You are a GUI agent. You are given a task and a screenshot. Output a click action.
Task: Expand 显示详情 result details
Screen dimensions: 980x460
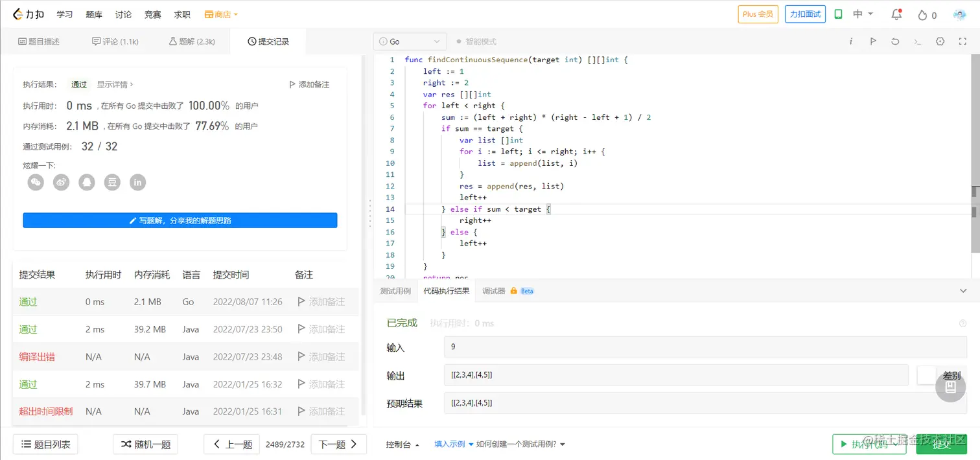pyautogui.click(x=115, y=84)
